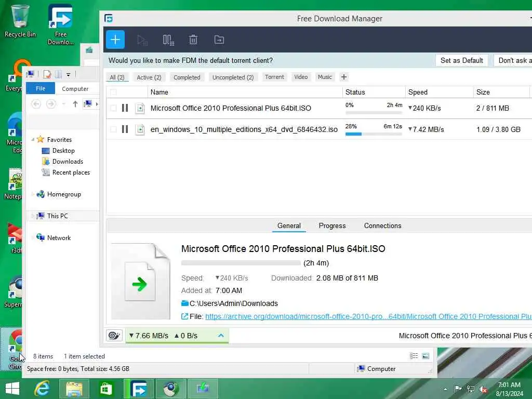Add a new download with plus button
532x399 pixels.
[x=115, y=39]
